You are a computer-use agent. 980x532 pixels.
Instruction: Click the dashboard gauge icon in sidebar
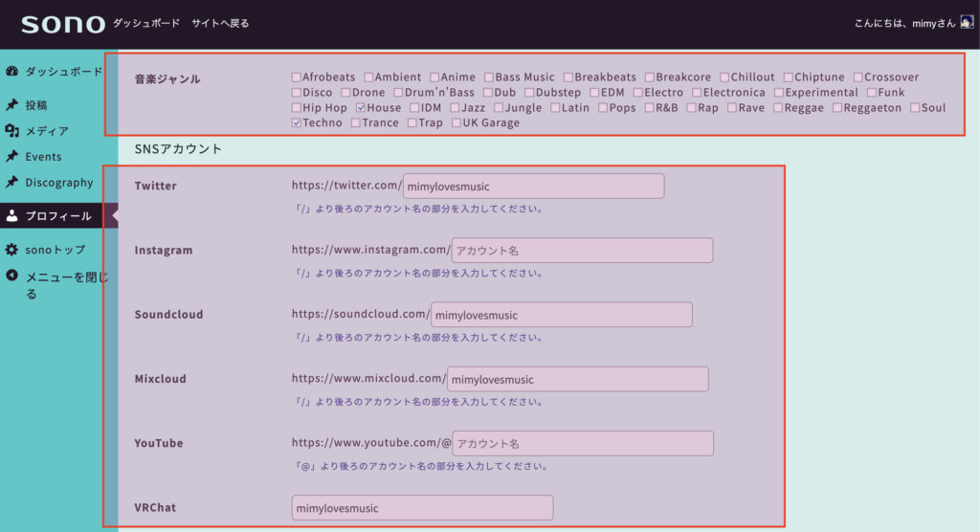[x=11, y=72]
